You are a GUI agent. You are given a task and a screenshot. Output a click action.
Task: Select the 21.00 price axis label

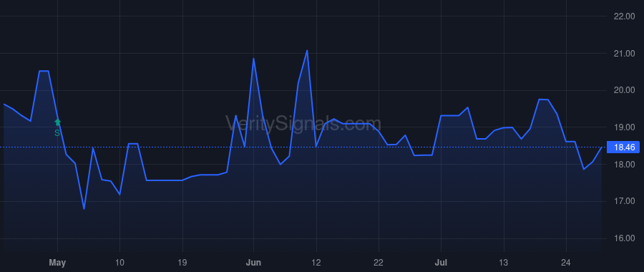click(x=624, y=54)
